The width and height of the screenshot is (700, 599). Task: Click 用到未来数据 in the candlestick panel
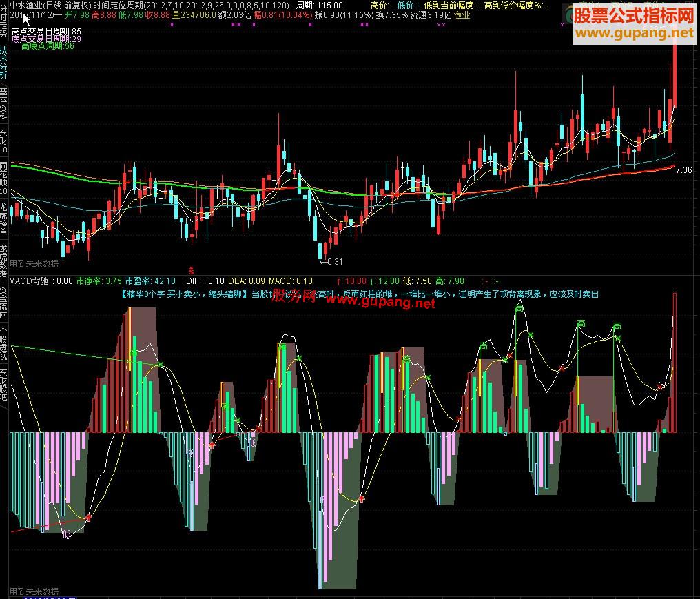click(x=34, y=263)
